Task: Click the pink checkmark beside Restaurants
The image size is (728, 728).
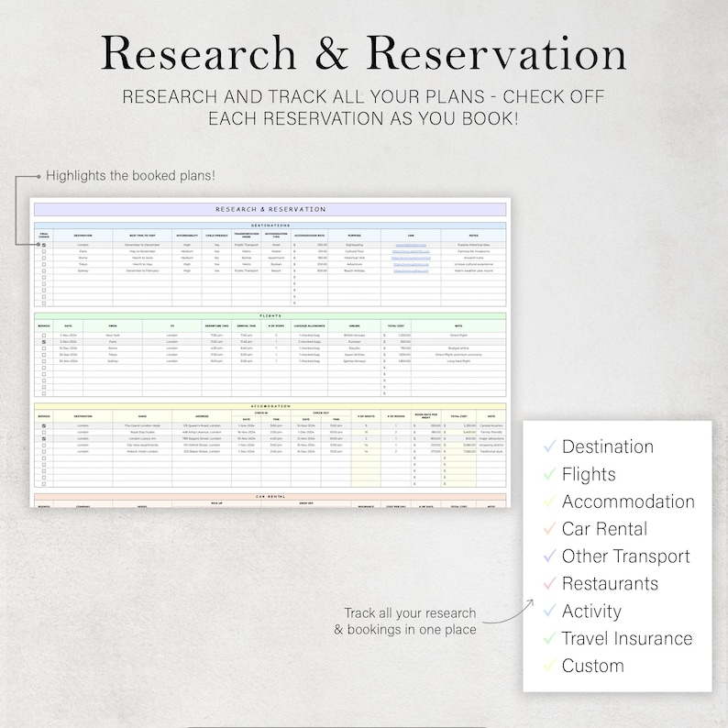Action: point(549,584)
